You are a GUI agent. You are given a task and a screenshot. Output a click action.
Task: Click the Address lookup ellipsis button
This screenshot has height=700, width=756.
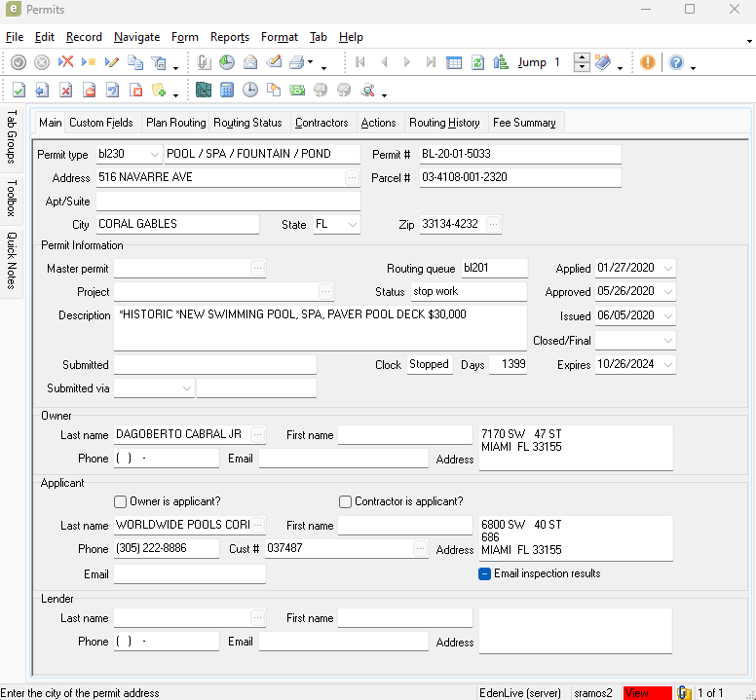point(352,178)
